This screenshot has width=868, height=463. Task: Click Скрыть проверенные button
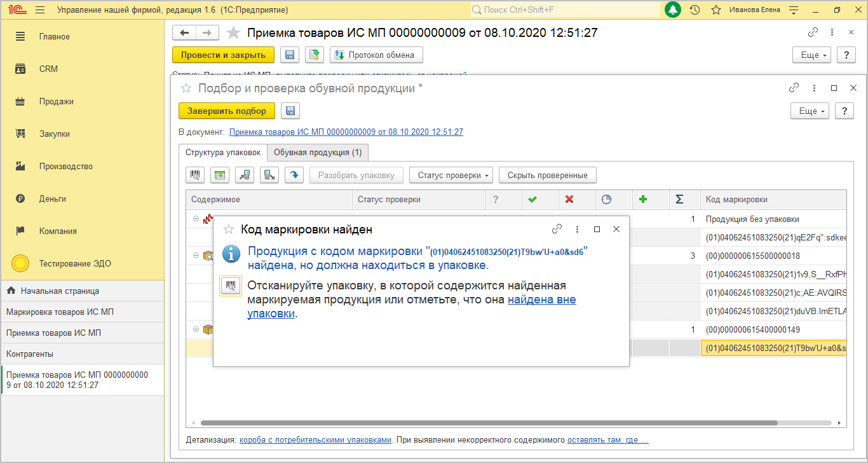(548, 175)
